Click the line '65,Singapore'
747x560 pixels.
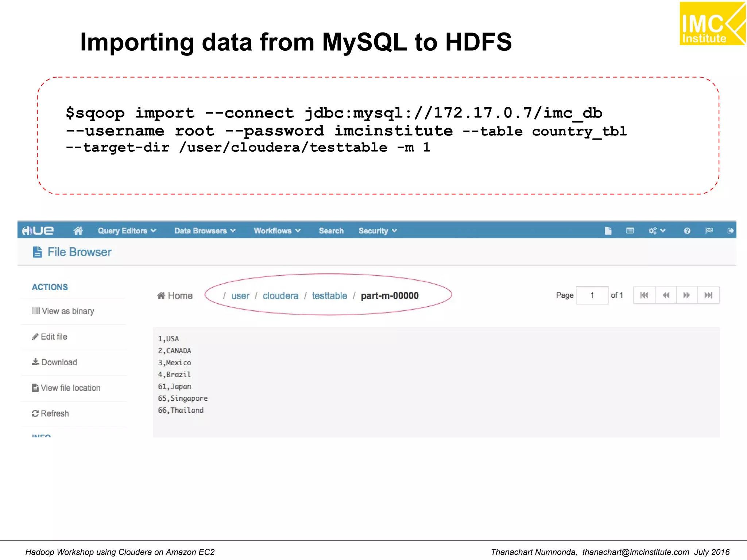click(183, 398)
